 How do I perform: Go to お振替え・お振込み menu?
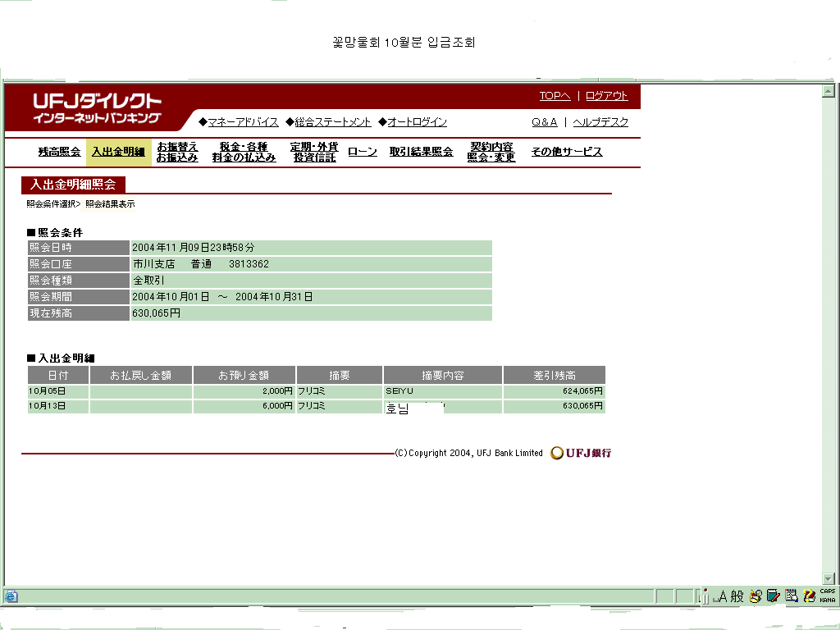[177, 152]
